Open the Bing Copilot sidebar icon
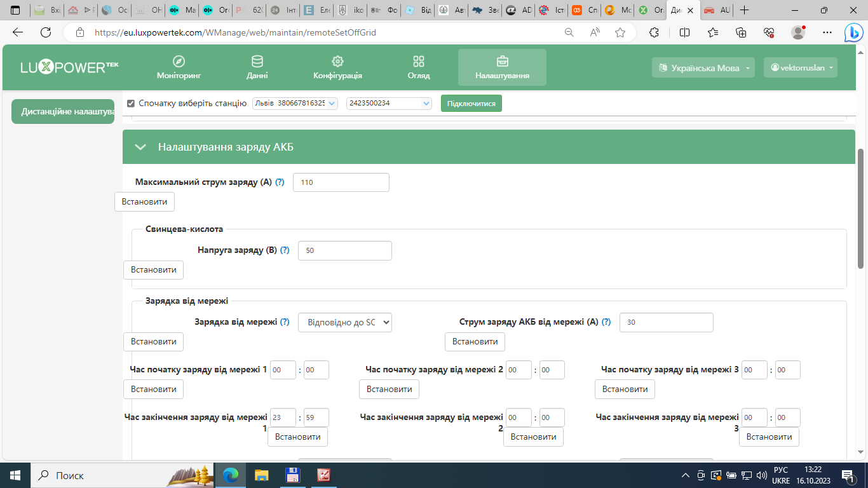Image resolution: width=868 pixels, height=488 pixels. coord(853,32)
